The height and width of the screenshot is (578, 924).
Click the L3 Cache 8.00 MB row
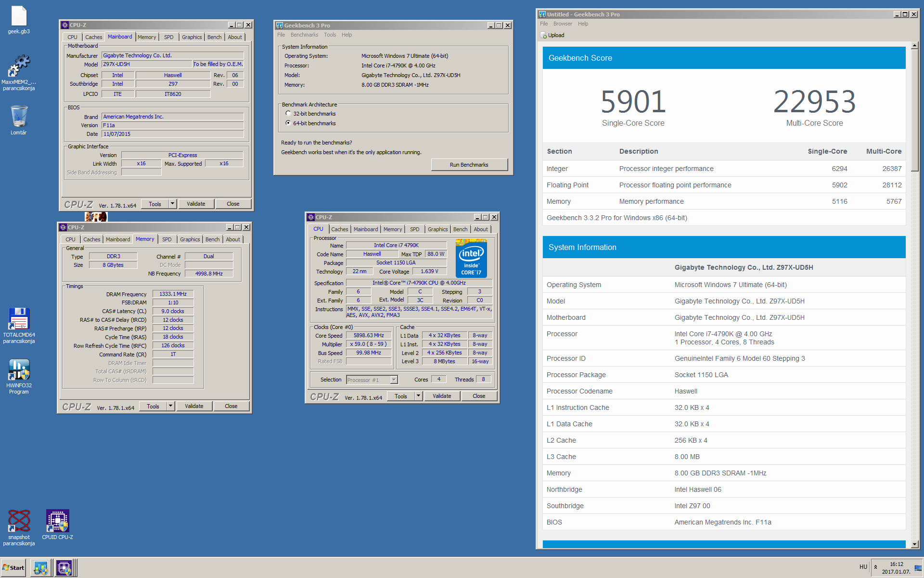[x=724, y=457]
